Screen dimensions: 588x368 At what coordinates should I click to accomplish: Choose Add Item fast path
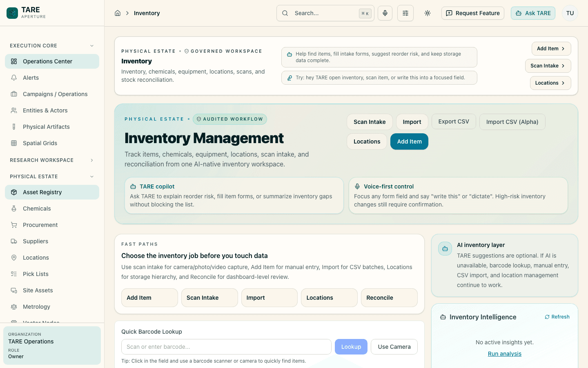click(149, 298)
